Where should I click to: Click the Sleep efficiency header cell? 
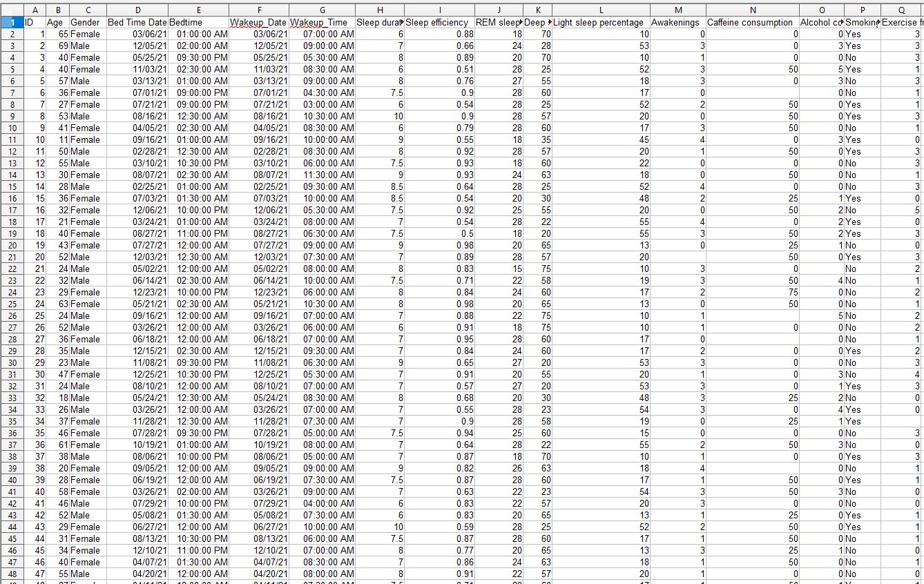[439, 22]
